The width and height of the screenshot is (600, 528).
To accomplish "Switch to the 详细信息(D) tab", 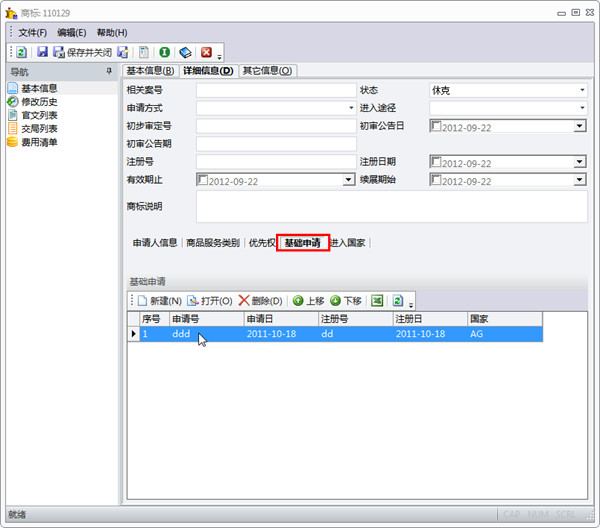I will coord(208,71).
